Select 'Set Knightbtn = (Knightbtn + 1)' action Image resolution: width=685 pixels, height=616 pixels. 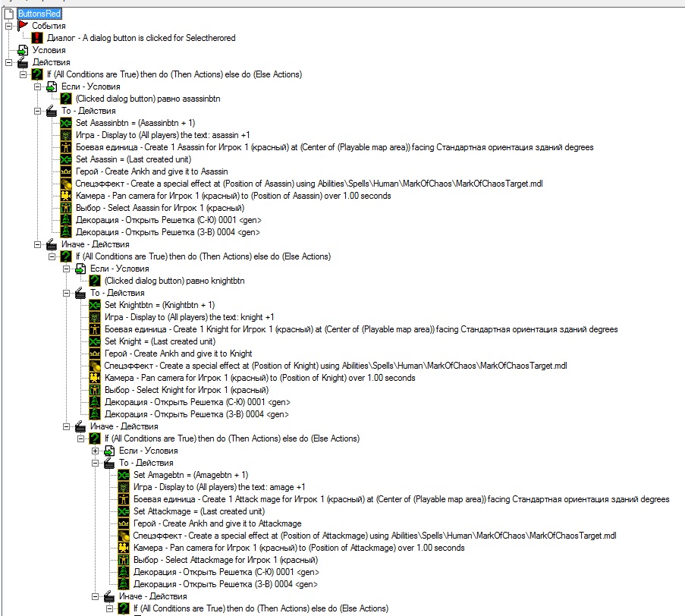point(159,305)
